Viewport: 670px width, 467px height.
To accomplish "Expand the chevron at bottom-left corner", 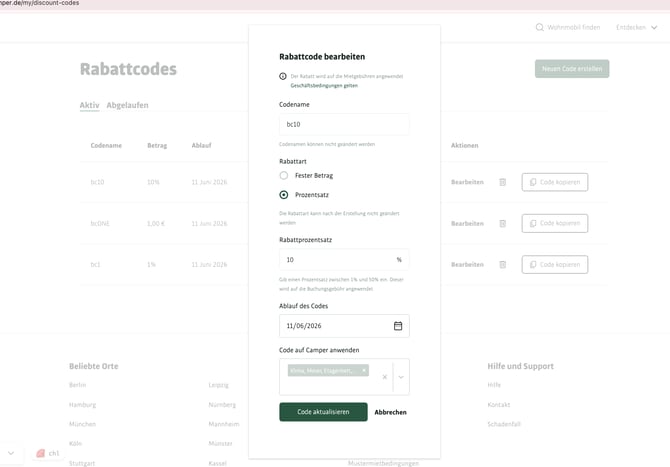I will (11, 453).
